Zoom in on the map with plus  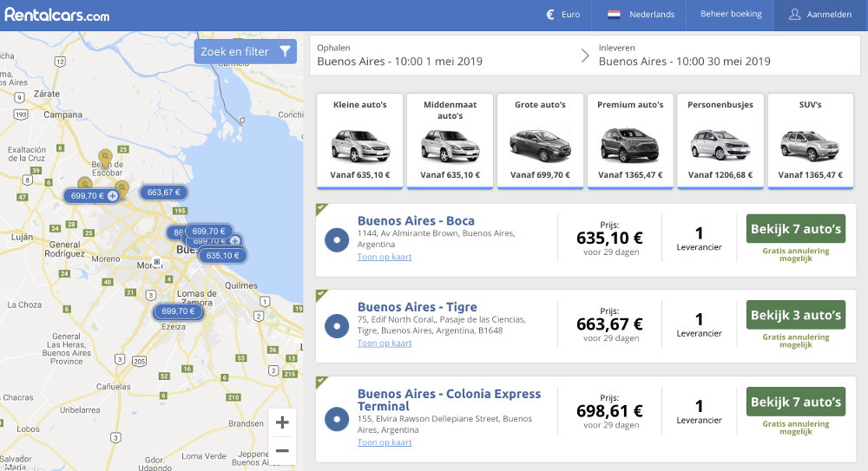pos(282,422)
